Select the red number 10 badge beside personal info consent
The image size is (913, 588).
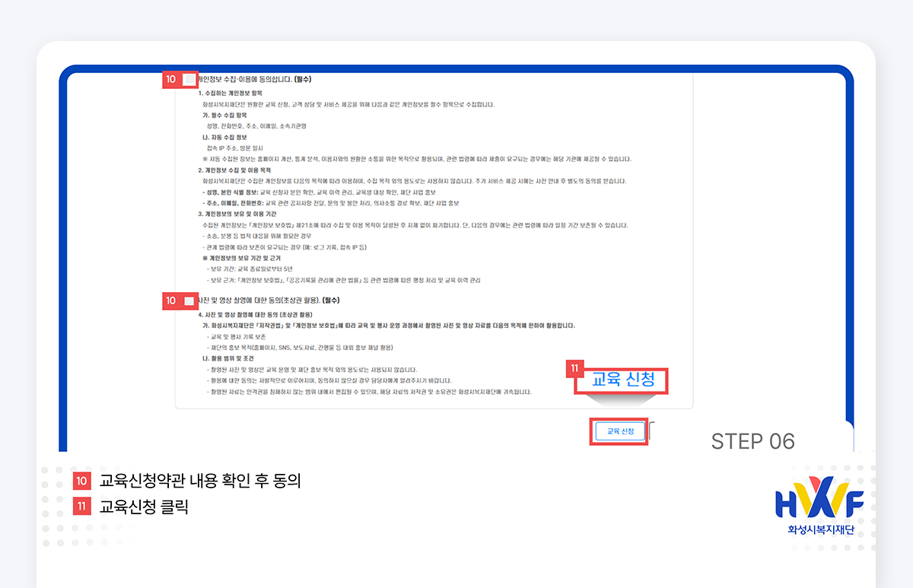(170, 79)
